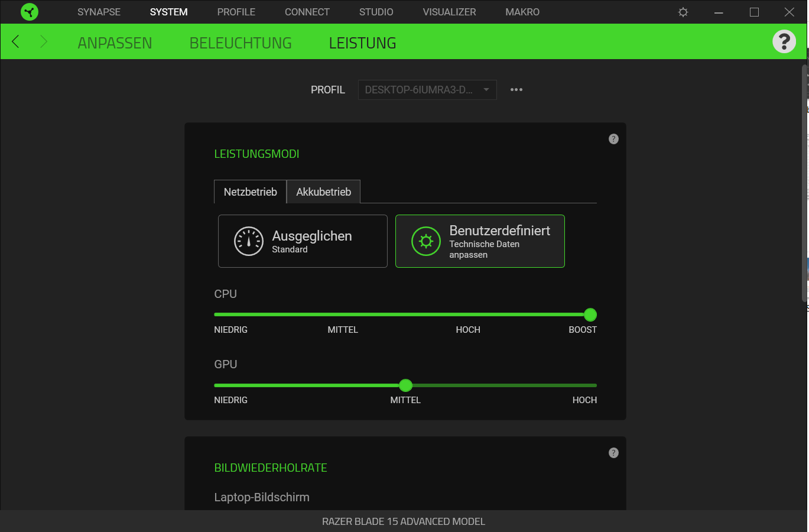This screenshot has height=532, width=809.
Task: Open Bildwiederholrate help tooltip icon
Action: (x=613, y=453)
